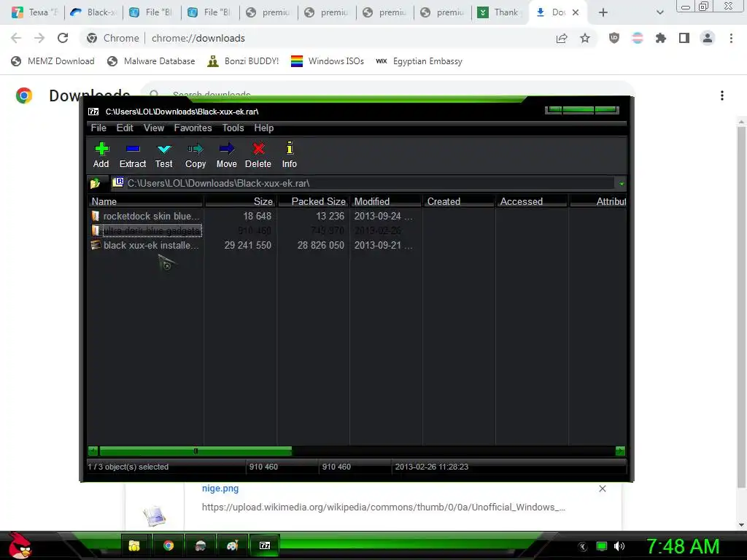This screenshot has width=747, height=560.
Task: Close the Downloads tab
Action: [576, 12]
